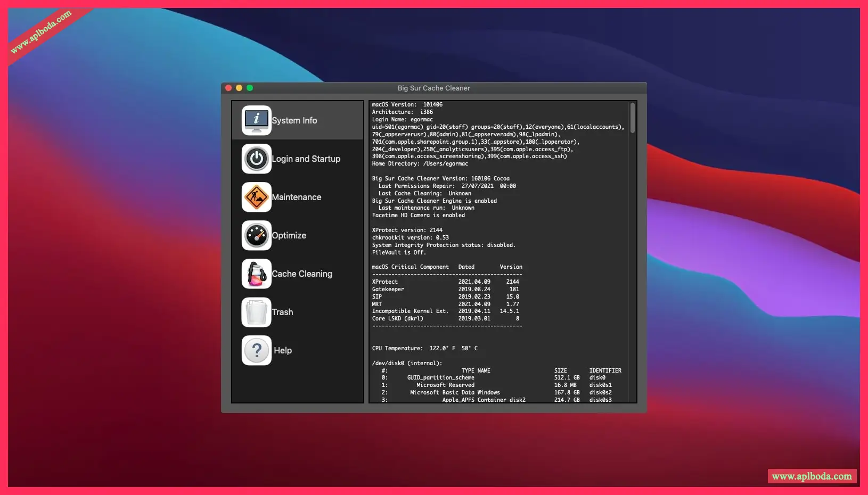Viewport: 868px width, 495px height.
Task: Select the Maintenance construction sign icon
Action: pos(256,197)
